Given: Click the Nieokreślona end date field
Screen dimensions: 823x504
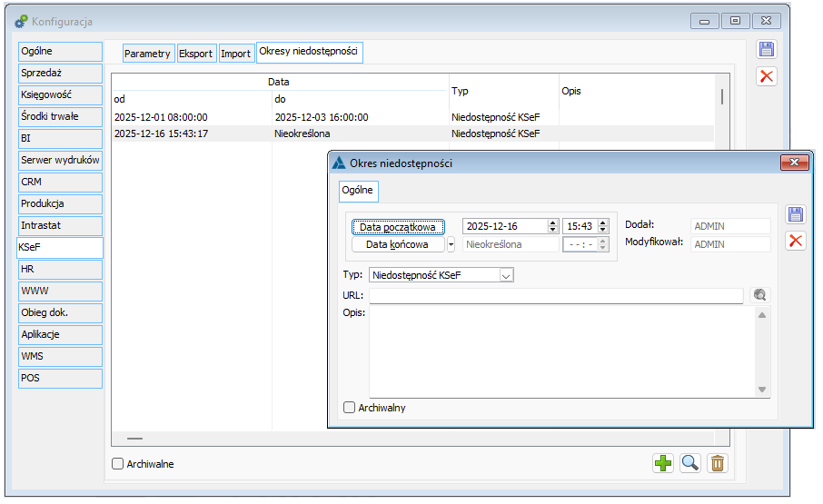Looking at the screenshot, I should (x=511, y=244).
